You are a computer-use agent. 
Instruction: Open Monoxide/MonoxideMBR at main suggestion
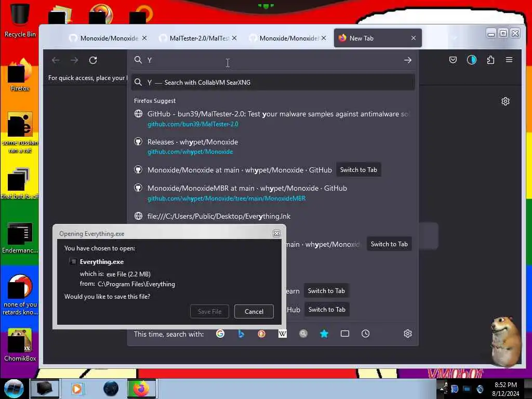pos(273,193)
